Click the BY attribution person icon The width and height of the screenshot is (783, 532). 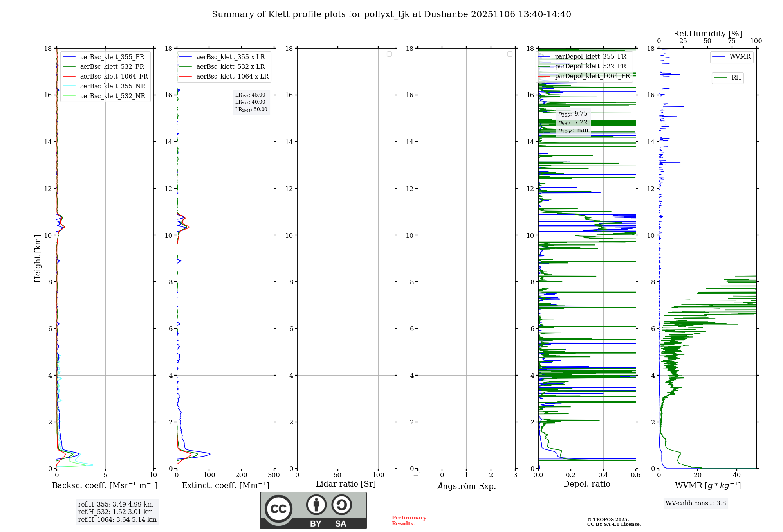(x=316, y=505)
